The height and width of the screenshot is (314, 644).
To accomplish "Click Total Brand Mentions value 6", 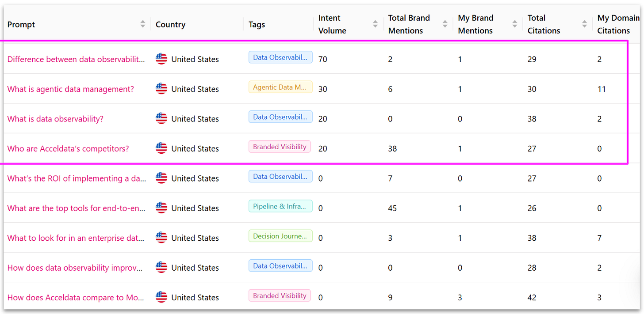I will 390,89.
